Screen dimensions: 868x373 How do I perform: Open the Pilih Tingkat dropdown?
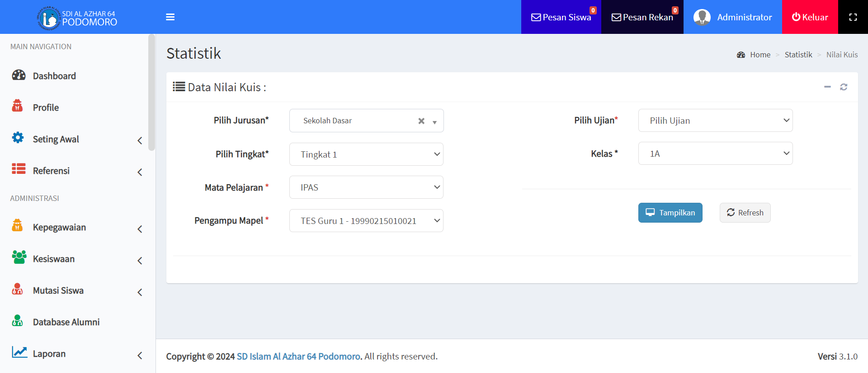click(x=366, y=154)
